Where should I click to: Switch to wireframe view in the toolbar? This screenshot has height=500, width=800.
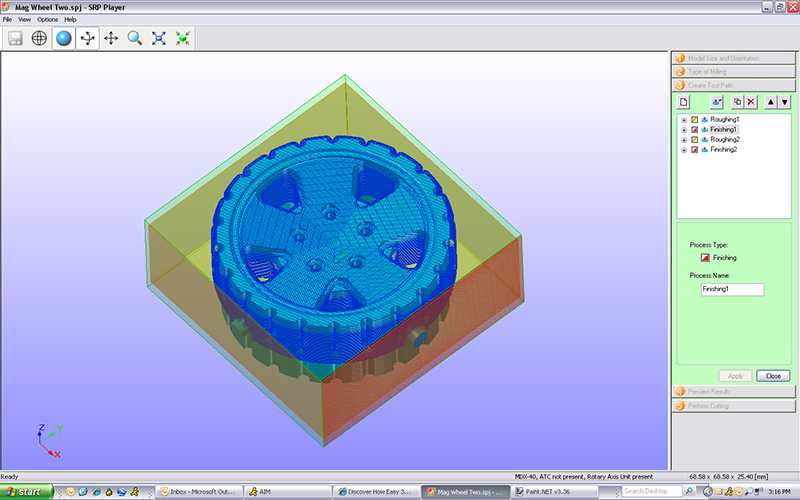tap(40, 38)
